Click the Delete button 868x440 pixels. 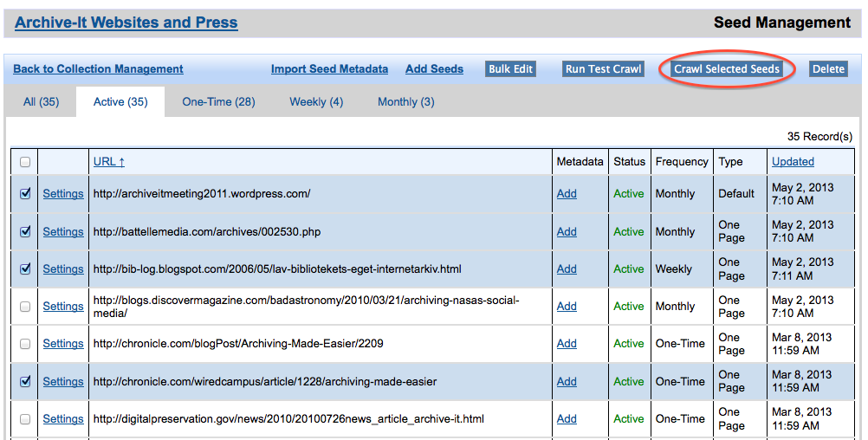tap(828, 69)
